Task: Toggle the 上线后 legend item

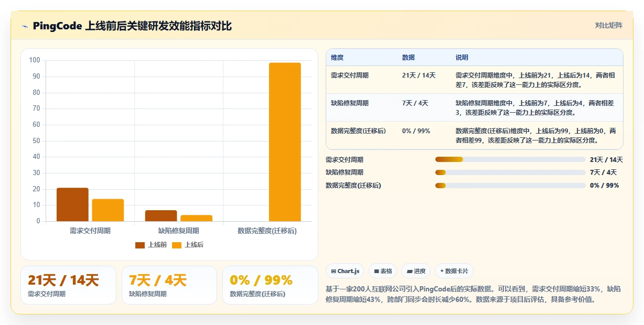Action: coord(188,245)
